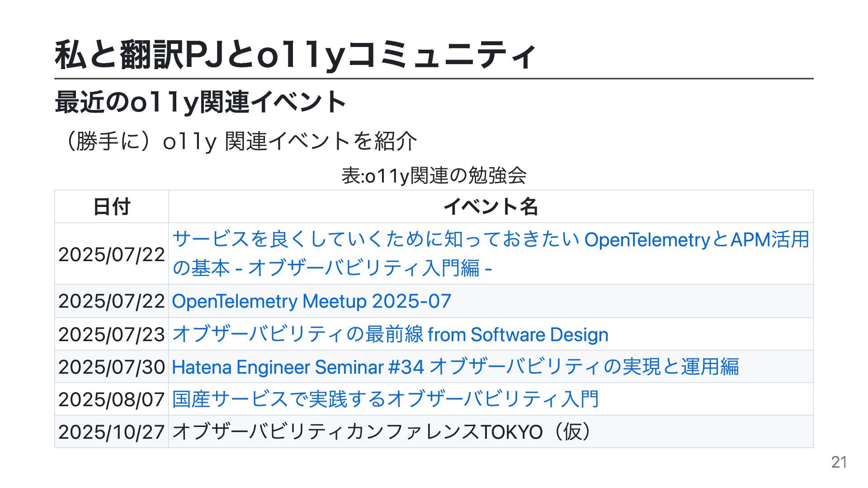
Task: Open Hatena Engineer Seminar #34 link
Action: click(455, 367)
